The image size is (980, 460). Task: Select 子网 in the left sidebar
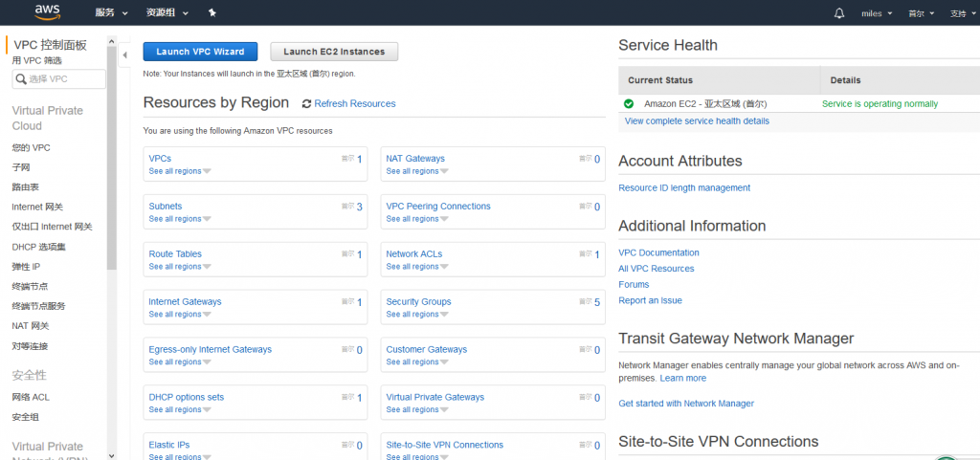click(21, 167)
